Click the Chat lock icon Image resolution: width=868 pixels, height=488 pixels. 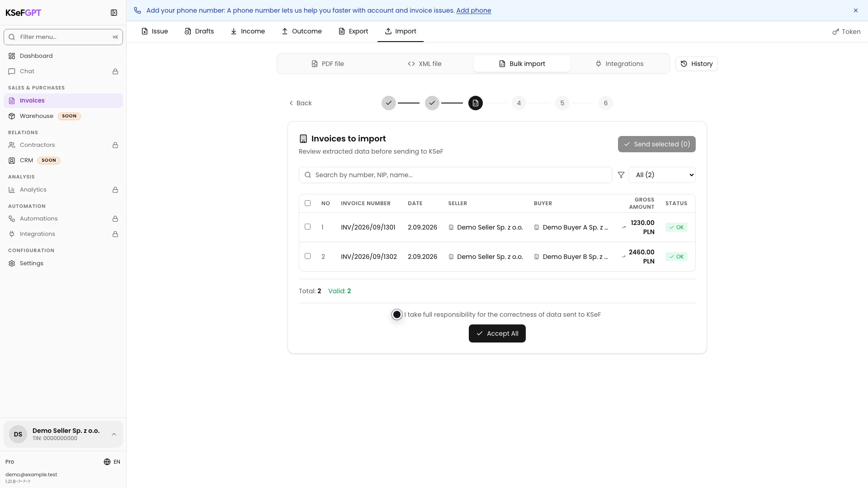(x=115, y=71)
